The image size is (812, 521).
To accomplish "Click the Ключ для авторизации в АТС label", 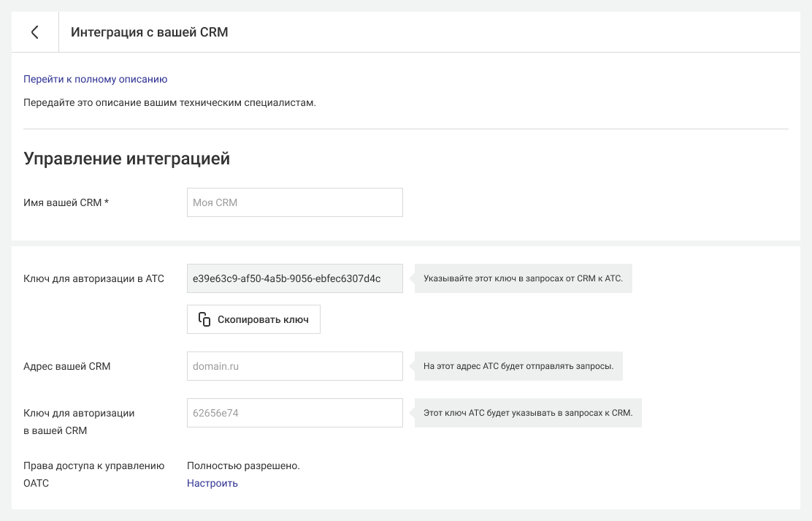I will pos(93,278).
